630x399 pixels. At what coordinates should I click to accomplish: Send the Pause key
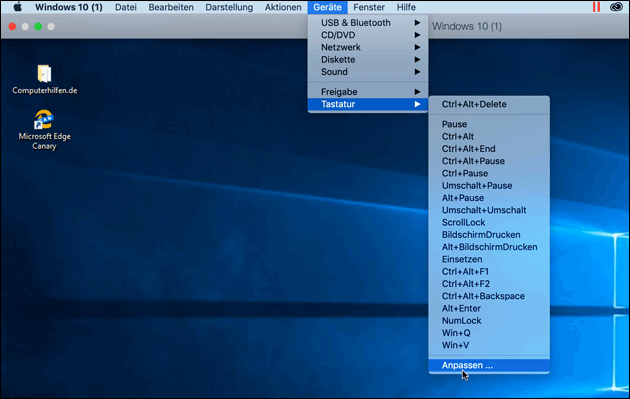[x=489, y=124]
